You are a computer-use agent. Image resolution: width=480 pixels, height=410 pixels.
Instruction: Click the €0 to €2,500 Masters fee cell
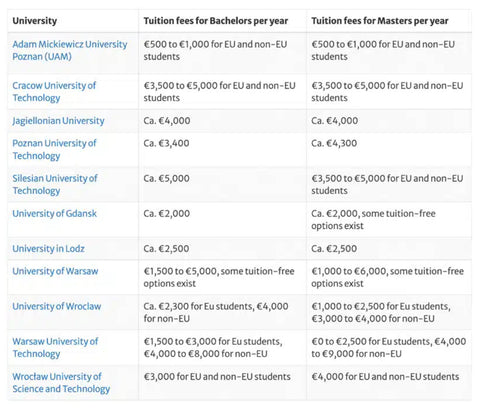389,347
